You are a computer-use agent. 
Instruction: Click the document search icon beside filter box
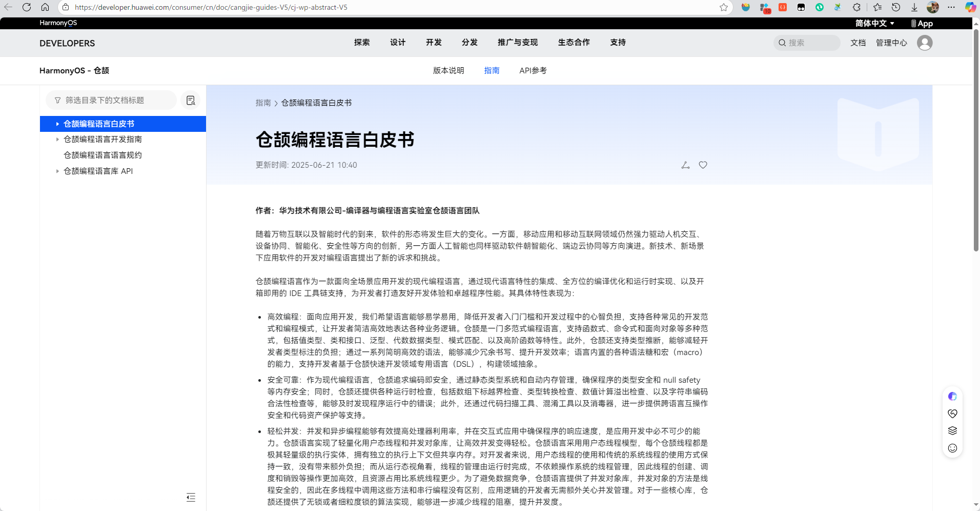coord(191,101)
